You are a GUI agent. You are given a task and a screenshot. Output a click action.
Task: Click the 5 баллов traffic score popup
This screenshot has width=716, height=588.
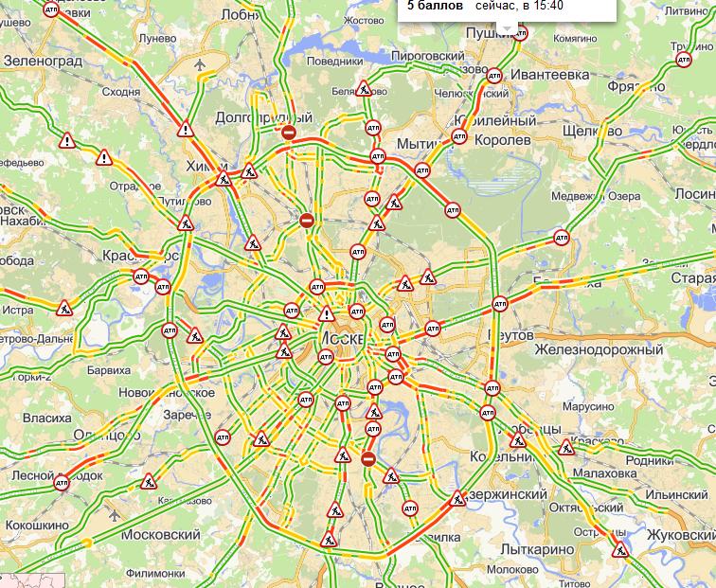tap(507, 10)
